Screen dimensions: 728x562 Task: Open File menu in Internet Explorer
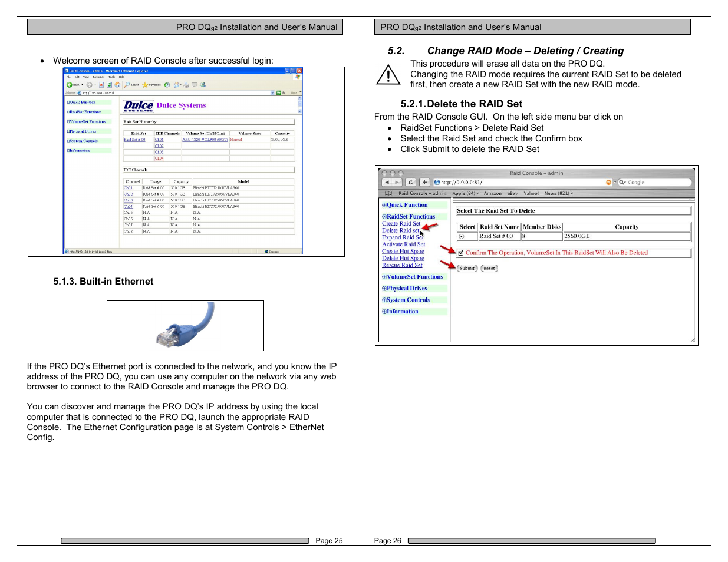point(68,77)
